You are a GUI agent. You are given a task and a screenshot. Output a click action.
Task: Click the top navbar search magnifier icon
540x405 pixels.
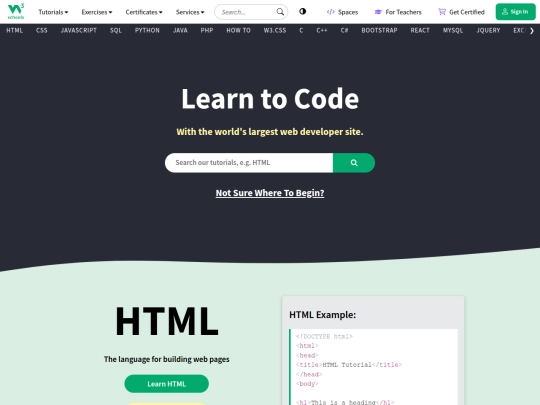[x=280, y=12]
